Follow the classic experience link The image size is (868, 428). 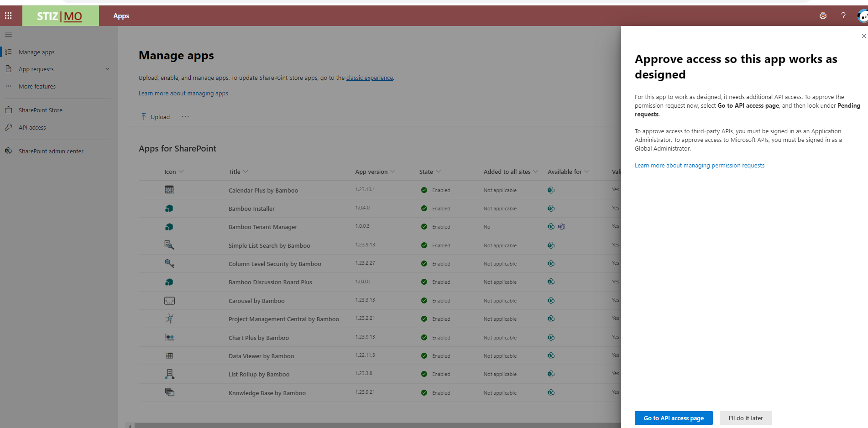370,78
